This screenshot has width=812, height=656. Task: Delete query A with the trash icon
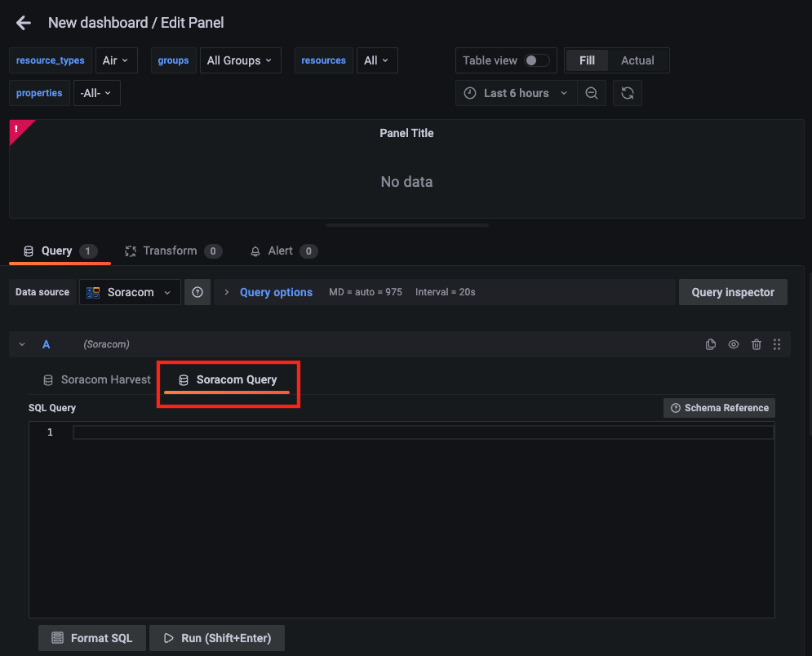click(x=757, y=344)
